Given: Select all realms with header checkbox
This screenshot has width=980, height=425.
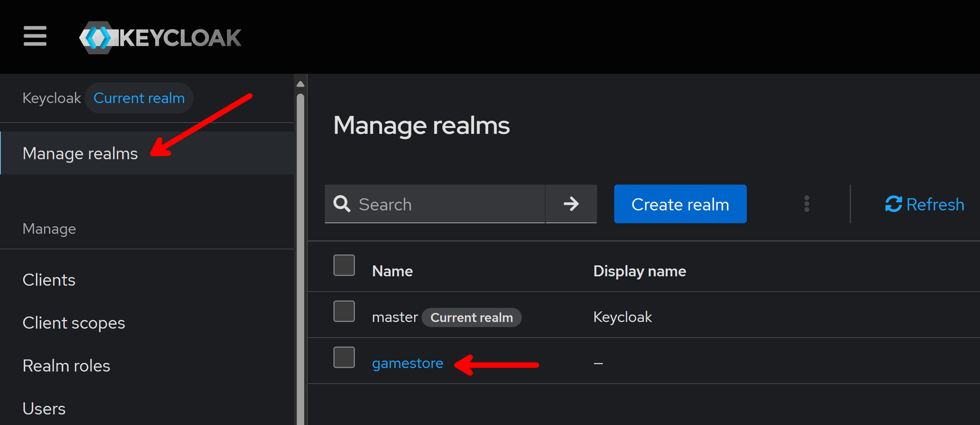Looking at the screenshot, I should 344,265.
